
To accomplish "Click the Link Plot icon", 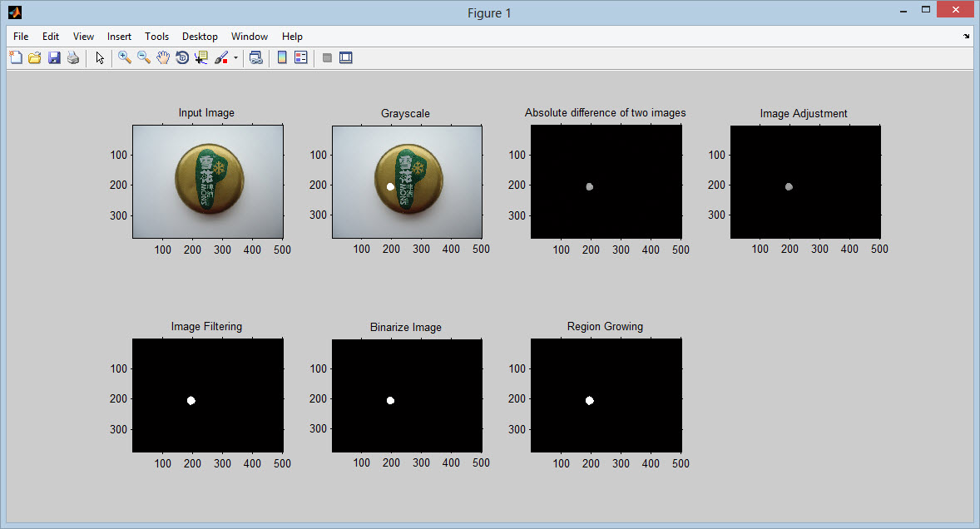I will (255, 58).
